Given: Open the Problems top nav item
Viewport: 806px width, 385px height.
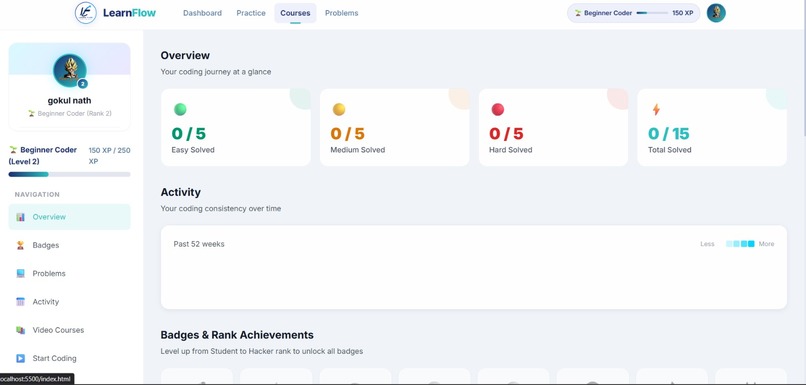Looking at the screenshot, I should point(341,13).
